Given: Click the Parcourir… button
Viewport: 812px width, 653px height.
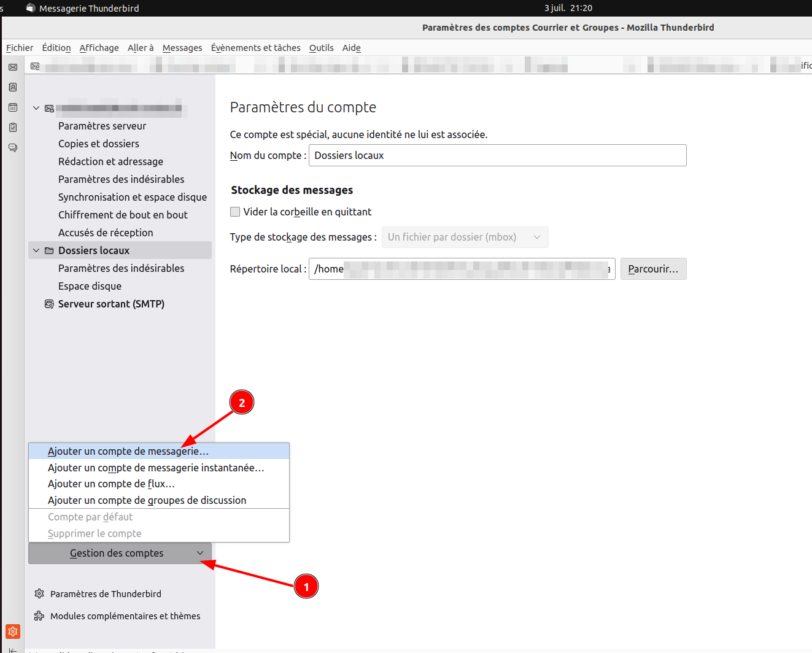Looking at the screenshot, I should 653,269.
